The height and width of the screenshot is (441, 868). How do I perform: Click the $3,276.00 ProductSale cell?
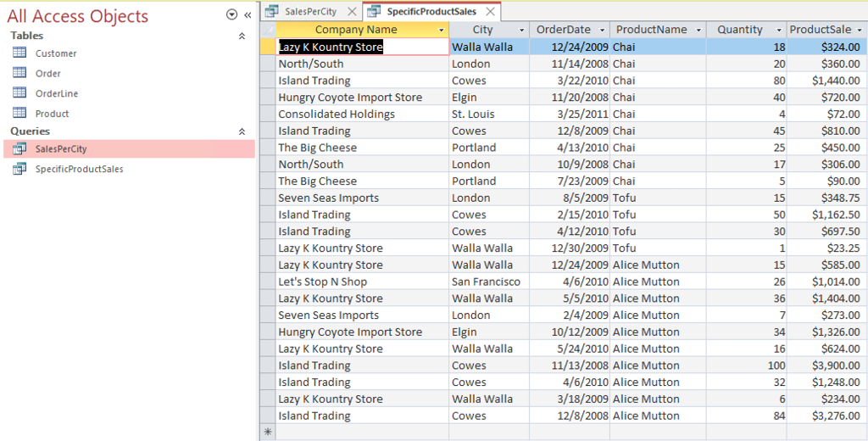coord(827,416)
